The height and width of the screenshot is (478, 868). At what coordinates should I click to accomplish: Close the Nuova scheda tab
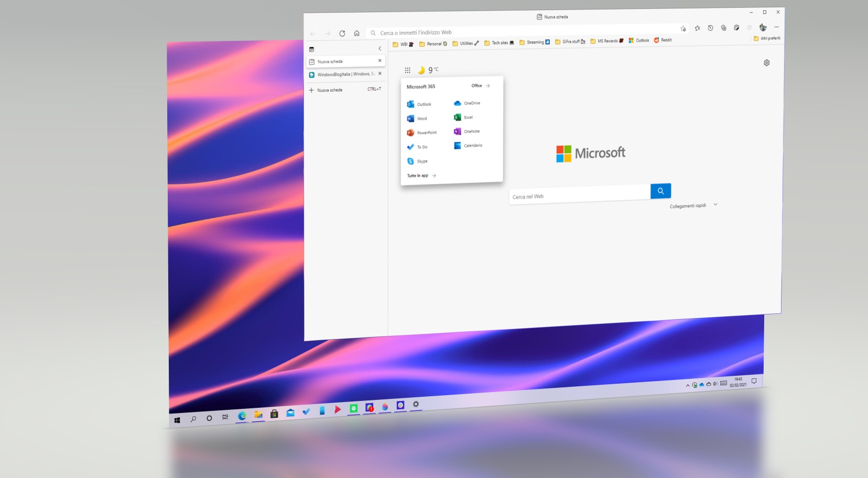(380, 60)
